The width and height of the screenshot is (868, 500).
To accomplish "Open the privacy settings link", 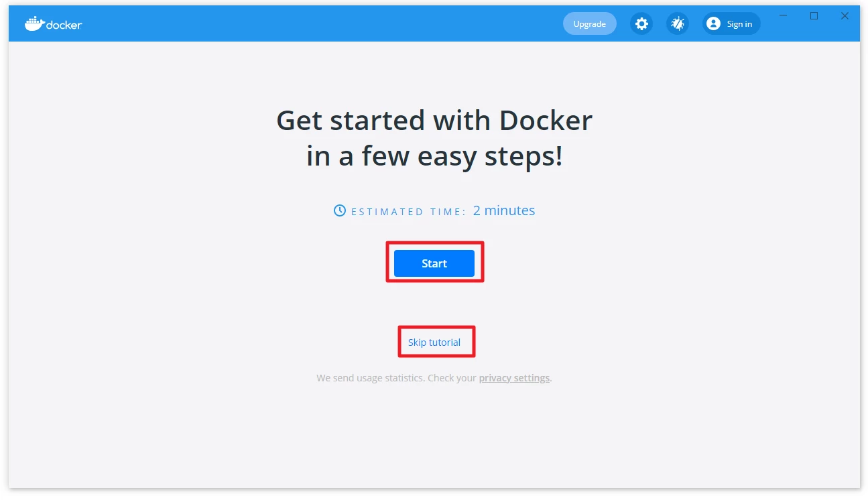I will click(x=514, y=378).
